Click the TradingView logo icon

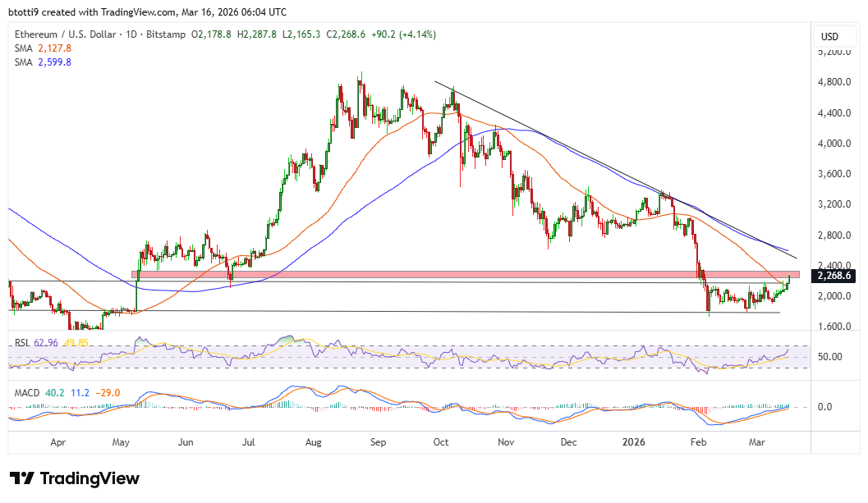22,478
